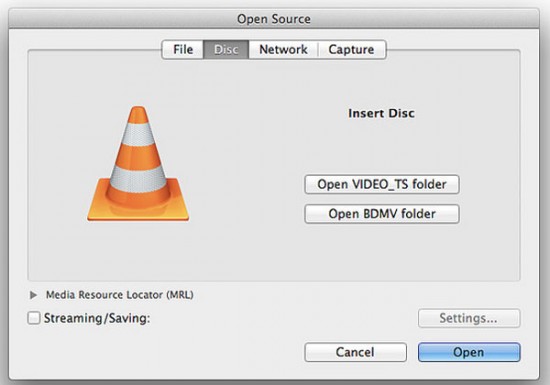Image resolution: width=550 pixels, height=385 pixels.
Task: Enable the Streaming/Saving checkbox
Action: click(x=34, y=318)
